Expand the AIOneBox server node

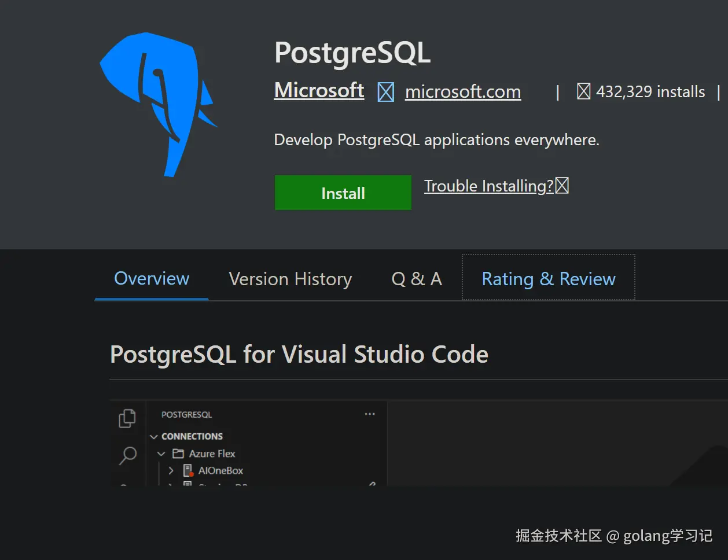(171, 470)
